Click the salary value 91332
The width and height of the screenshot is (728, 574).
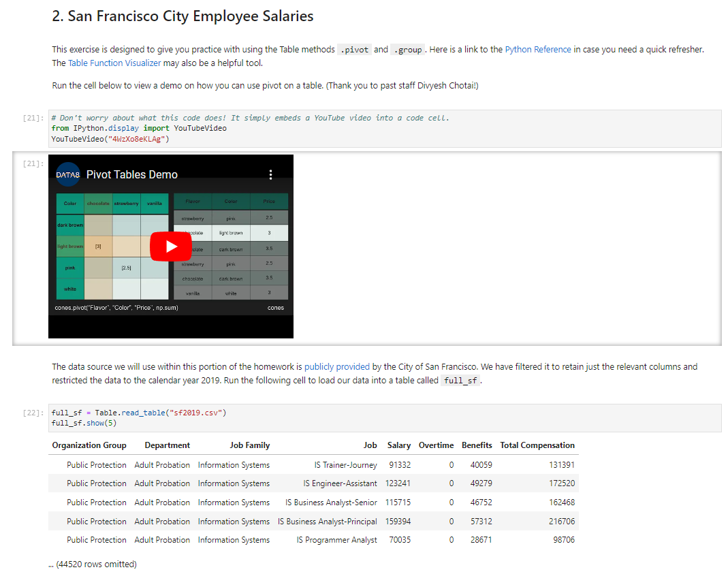tap(400, 465)
